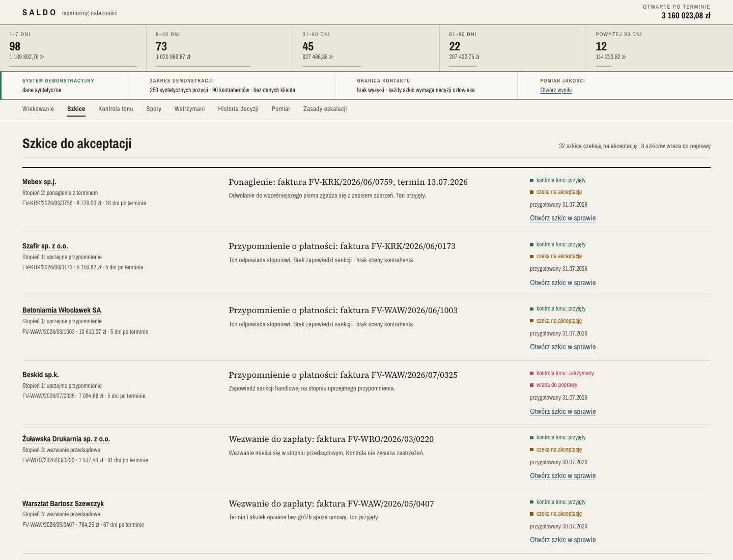
Task: Click Zapowiedź sankcji handlowej note text
Action: coord(312,388)
